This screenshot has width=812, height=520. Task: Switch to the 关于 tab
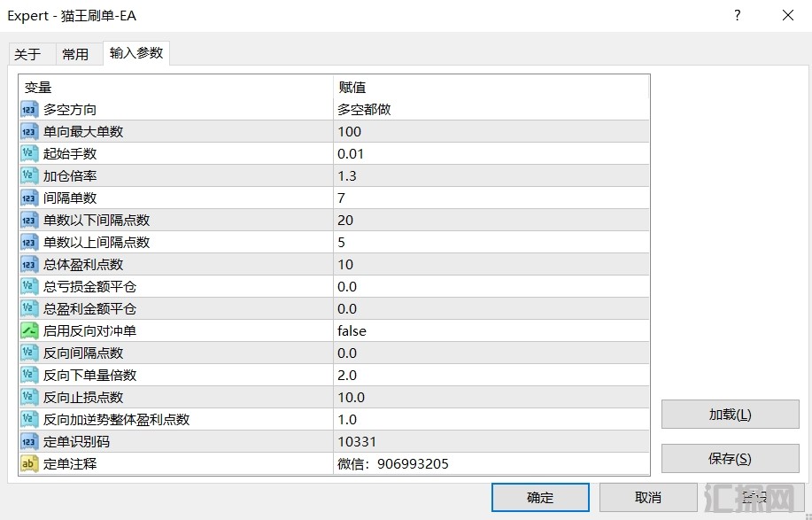point(27,54)
